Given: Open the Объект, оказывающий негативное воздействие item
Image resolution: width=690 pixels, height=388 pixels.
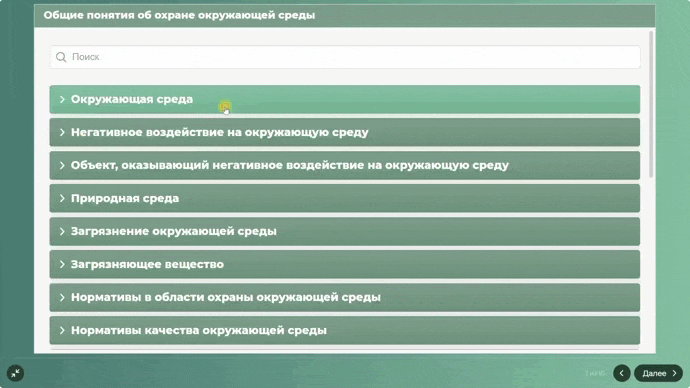Looking at the screenshot, I should 345,165.
